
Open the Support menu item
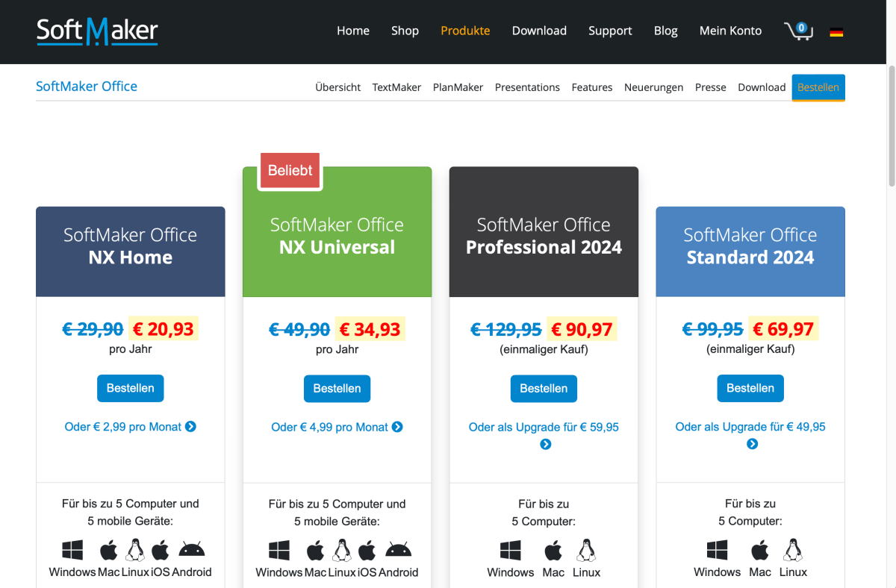click(610, 31)
